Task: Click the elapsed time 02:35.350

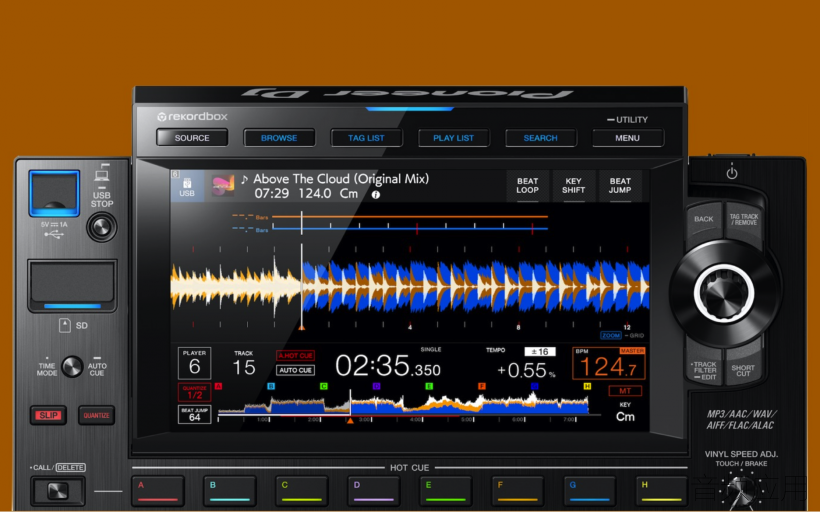Action: (x=388, y=366)
